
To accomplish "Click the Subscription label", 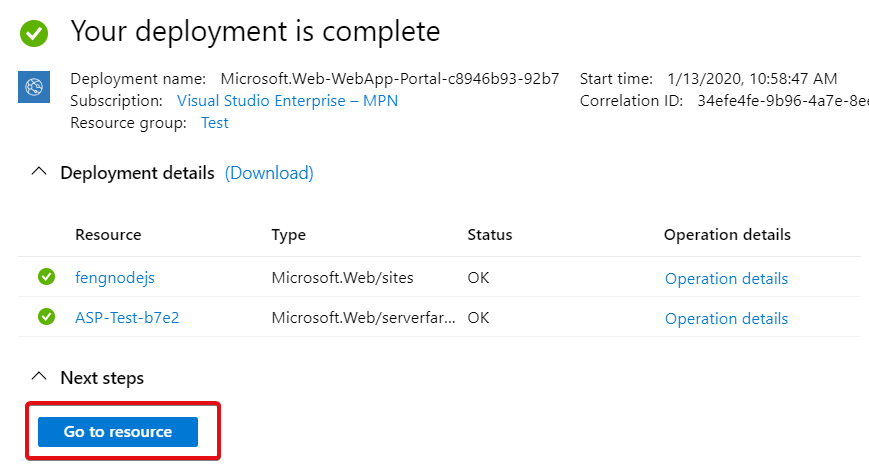I will (116, 101).
